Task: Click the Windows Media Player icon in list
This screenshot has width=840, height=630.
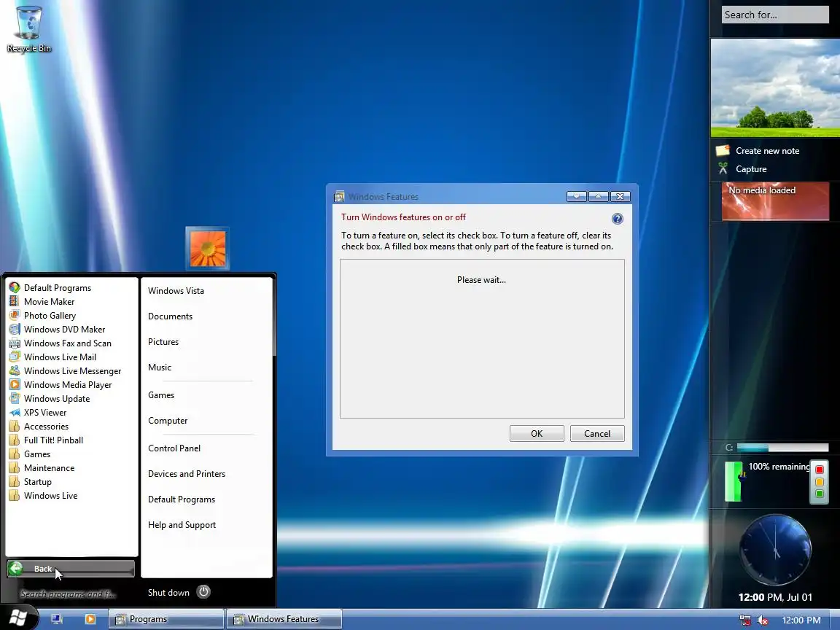Action: coord(15,385)
